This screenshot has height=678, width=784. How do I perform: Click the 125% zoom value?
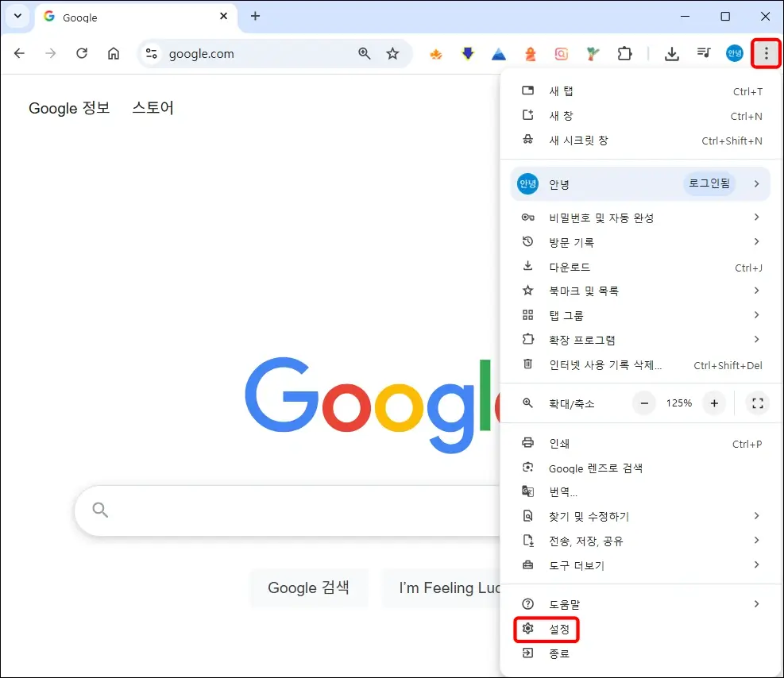pyautogui.click(x=679, y=403)
